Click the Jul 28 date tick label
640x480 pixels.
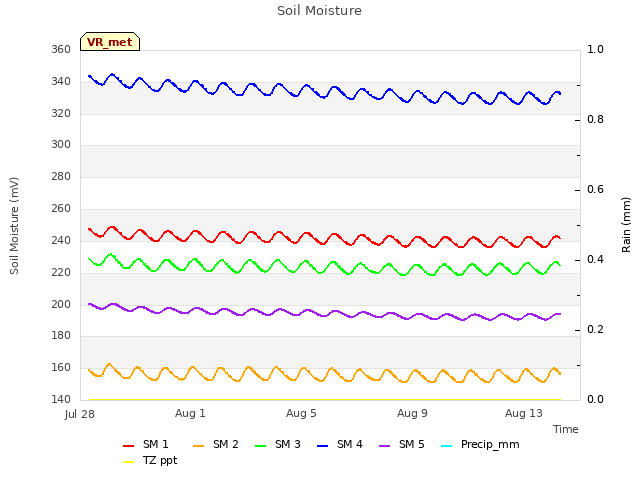80,414
